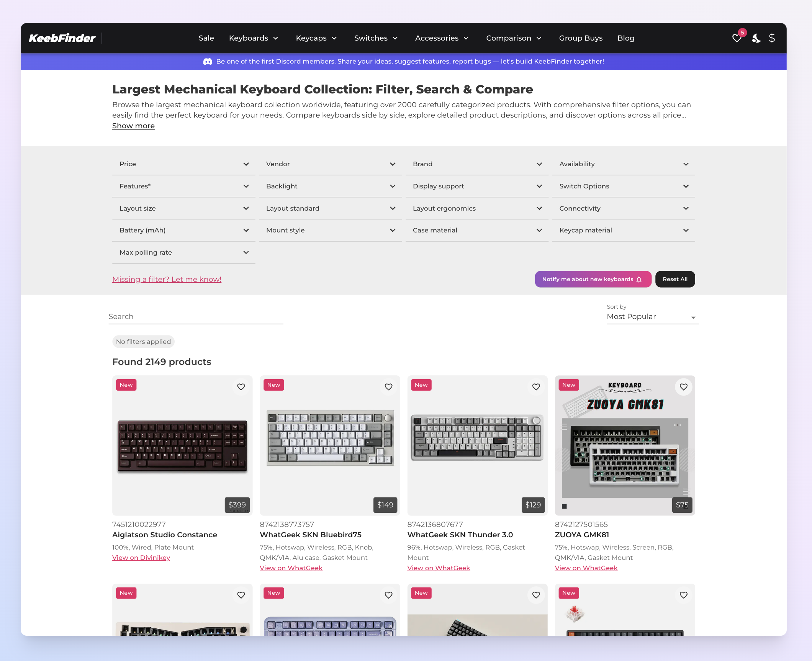Open the favorites heart icon in header
This screenshot has width=812, height=661.
[x=737, y=38]
